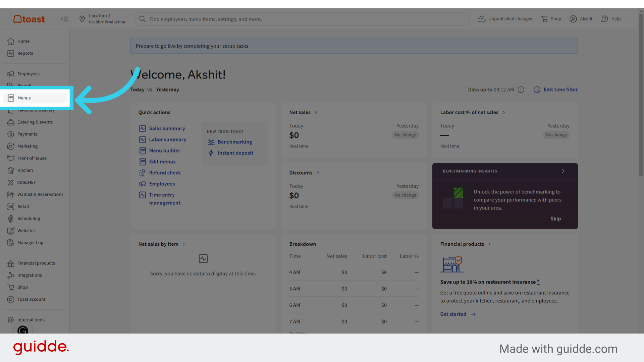Click Get started for restaurant insurance
Image resolution: width=644 pixels, height=362 pixels.
tap(458, 314)
